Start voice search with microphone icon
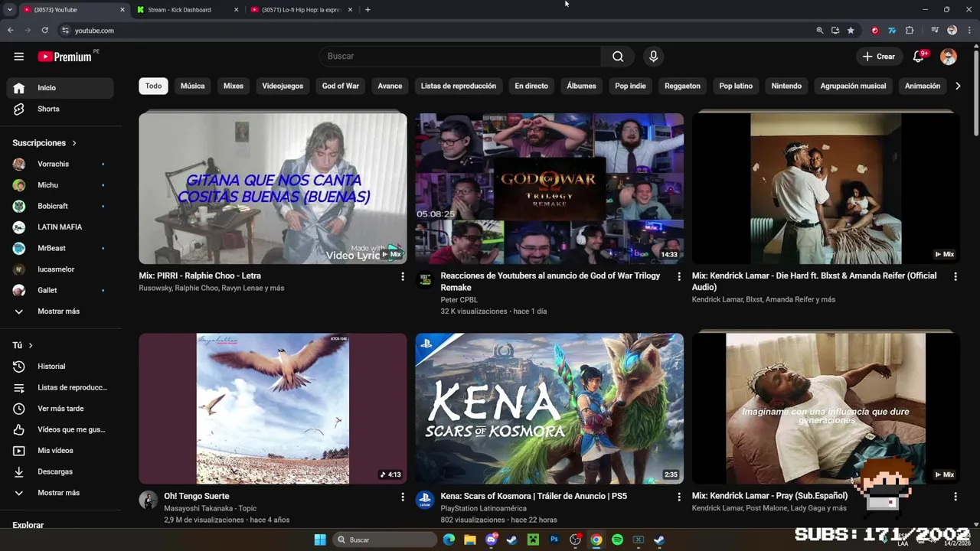Screen dimensions: 980x551 (653, 57)
